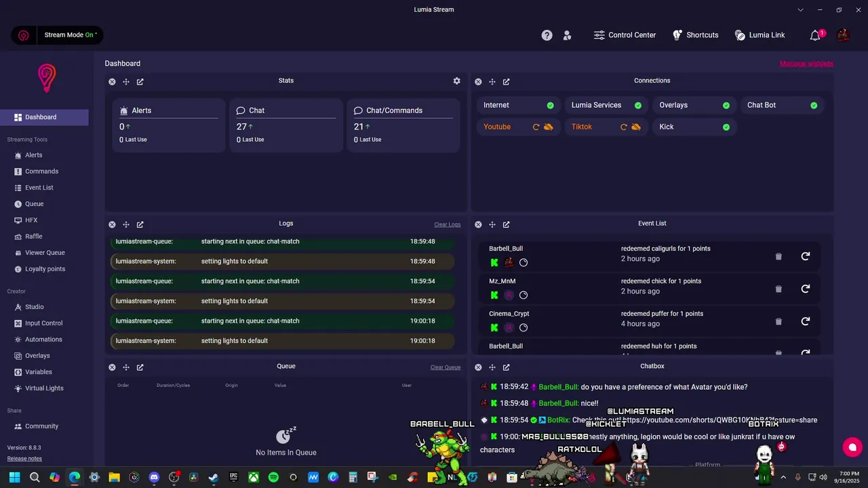Click the Youtube reconnect icon
The image size is (868, 488).
tap(536, 127)
